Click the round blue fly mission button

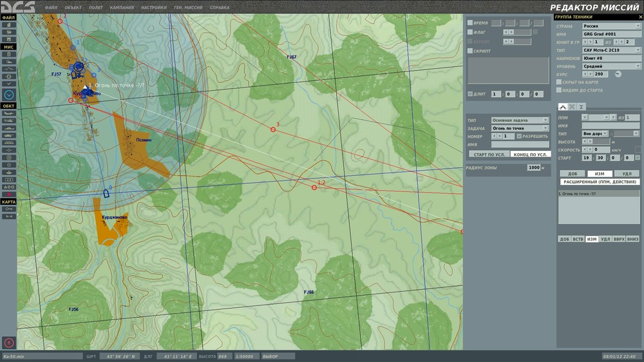pos(8,95)
